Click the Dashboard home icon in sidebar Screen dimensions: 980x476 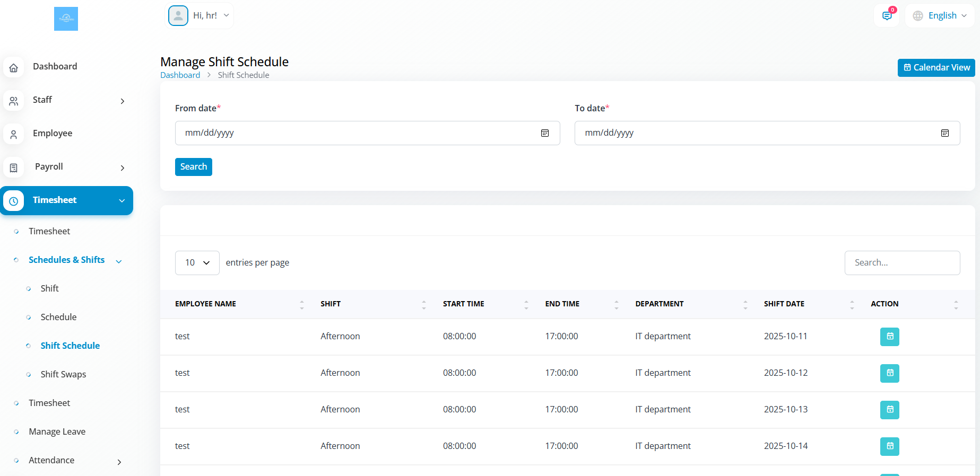[14, 67]
